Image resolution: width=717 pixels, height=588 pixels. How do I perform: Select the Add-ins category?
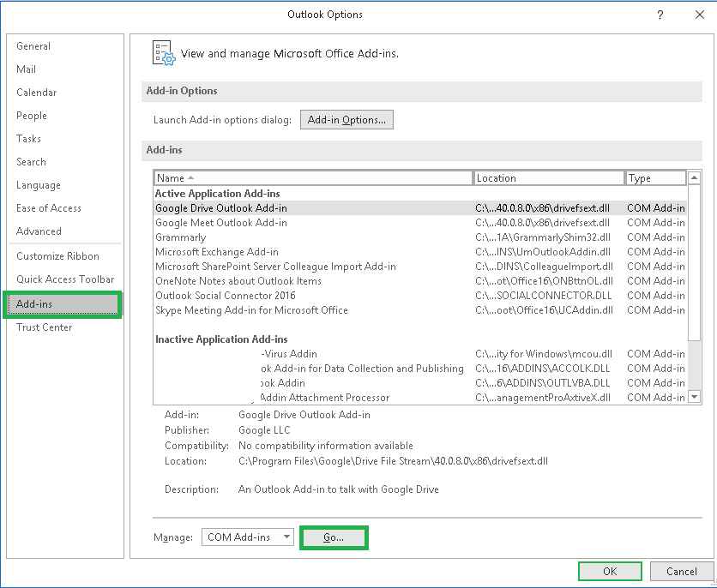[x=63, y=304]
